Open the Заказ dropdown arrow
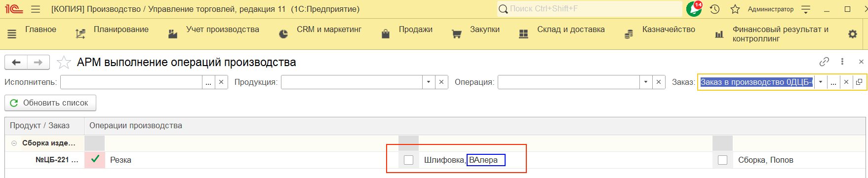868x178 pixels. pyautogui.click(x=821, y=82)
